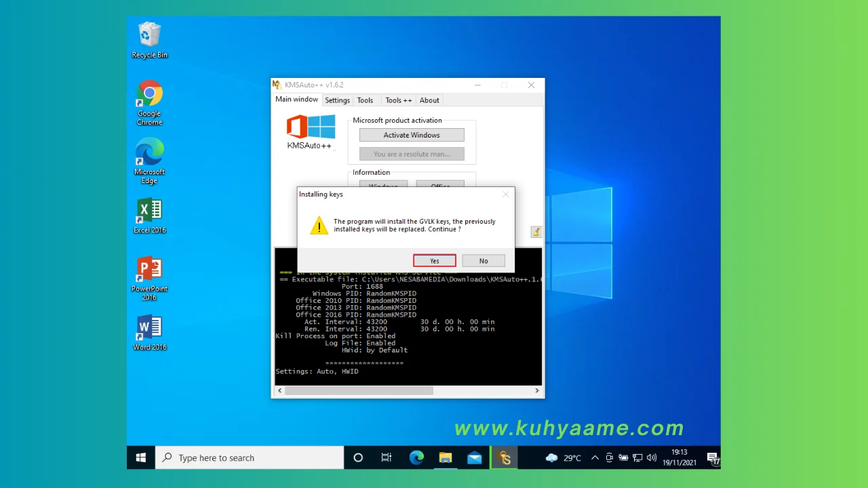Click the Activate Windows button

[x=412, y=135]
